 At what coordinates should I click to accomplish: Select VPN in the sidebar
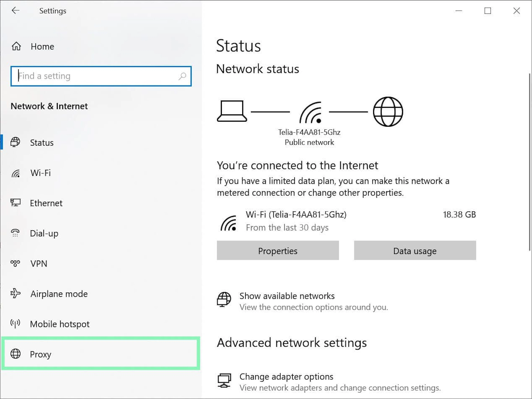pos(101,263)
